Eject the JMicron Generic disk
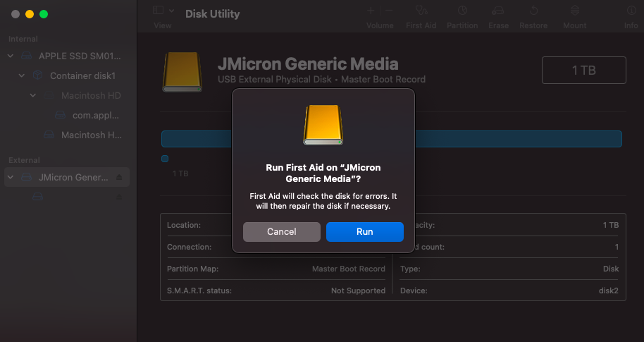Image resolution: width=644 pixels, height=342 pixels. pos(119,177)
